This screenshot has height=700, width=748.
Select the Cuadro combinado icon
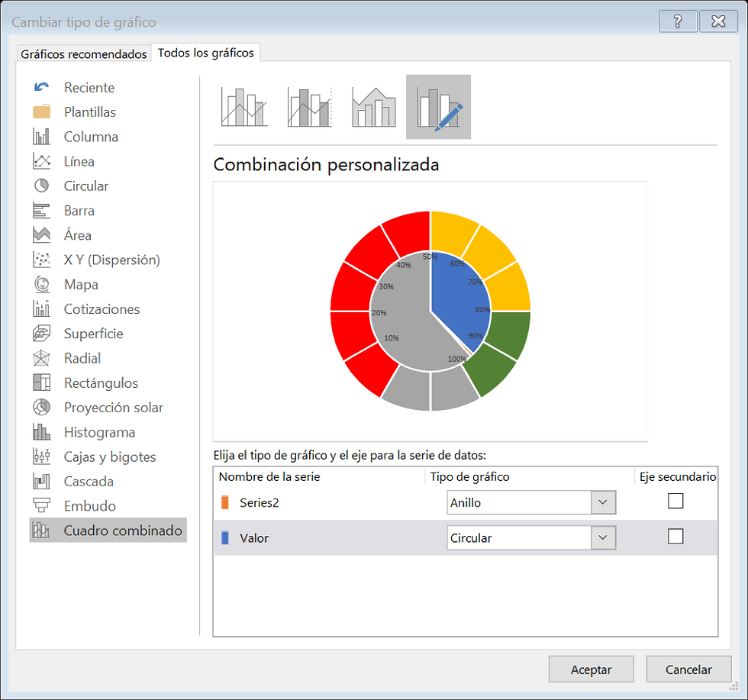(x=41, y=530)
